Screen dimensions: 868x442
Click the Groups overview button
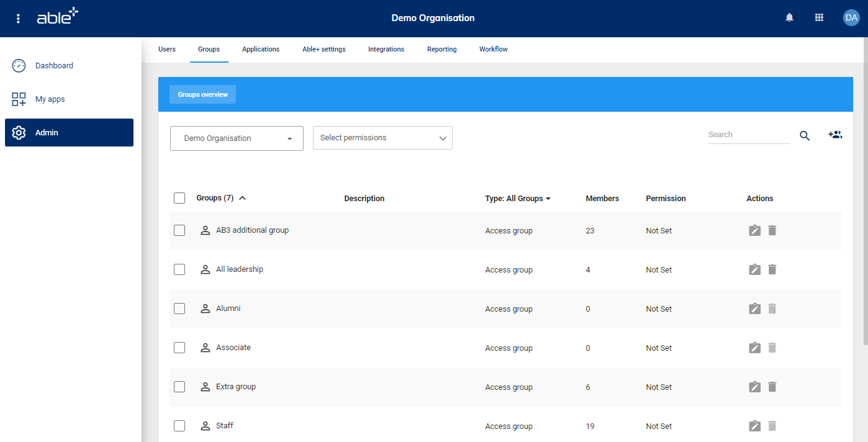point(202,94)
